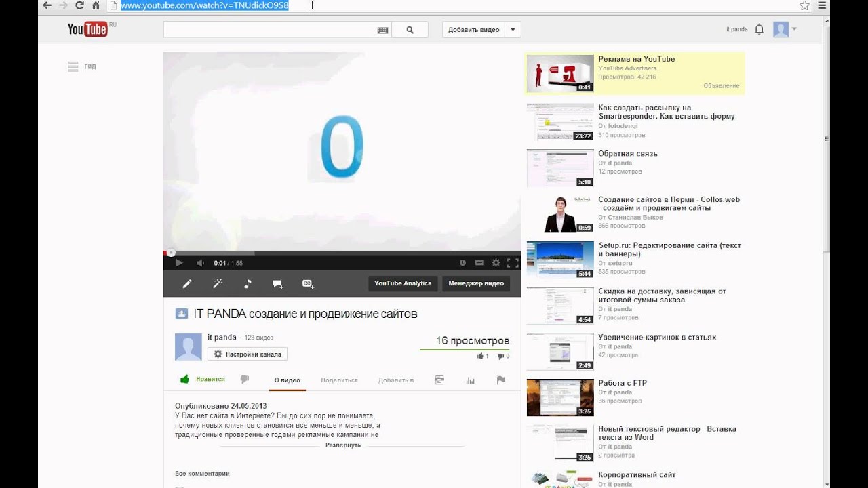Screen dimensions: 868x488
Task: Bookmark page with the star icon
Action: [x=804, y=5]
